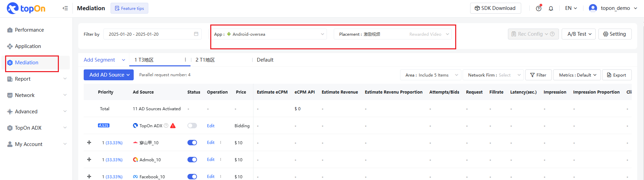Click Edit link for Admob_10

pos(211,160)
